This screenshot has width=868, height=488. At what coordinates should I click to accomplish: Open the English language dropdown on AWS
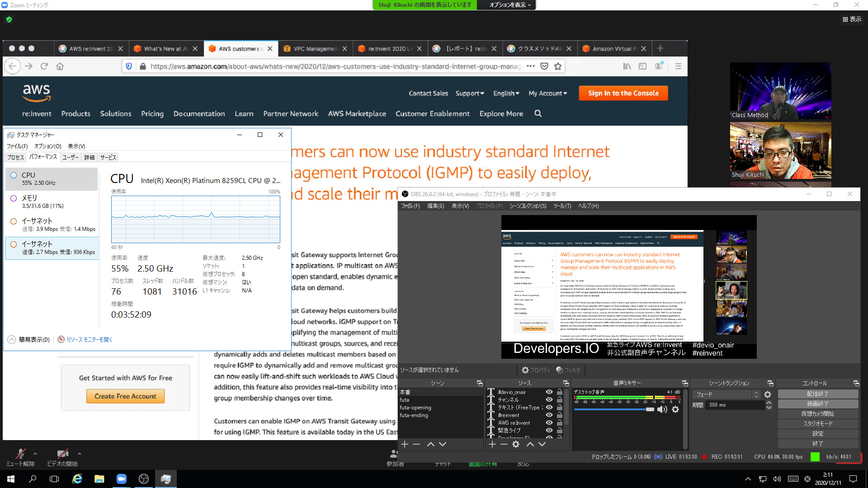click(506, 94)
